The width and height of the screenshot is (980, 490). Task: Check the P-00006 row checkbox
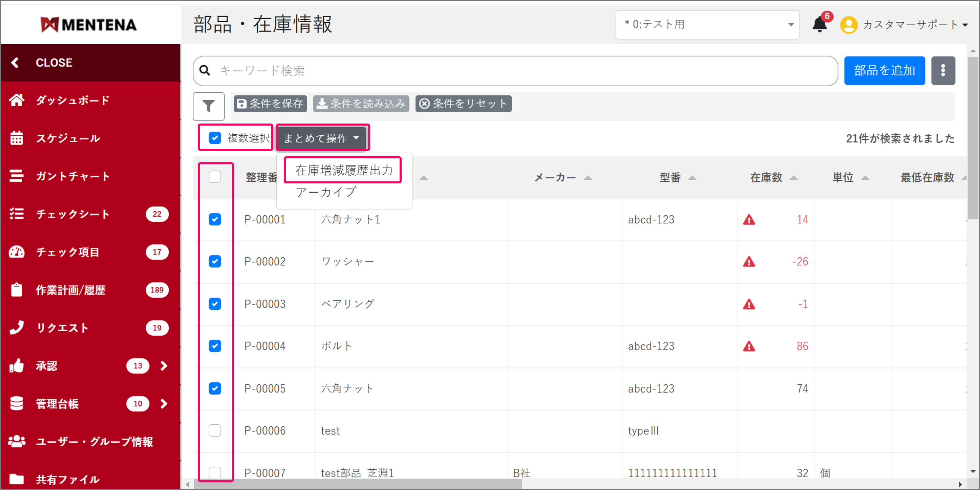(x=215, y=431)
